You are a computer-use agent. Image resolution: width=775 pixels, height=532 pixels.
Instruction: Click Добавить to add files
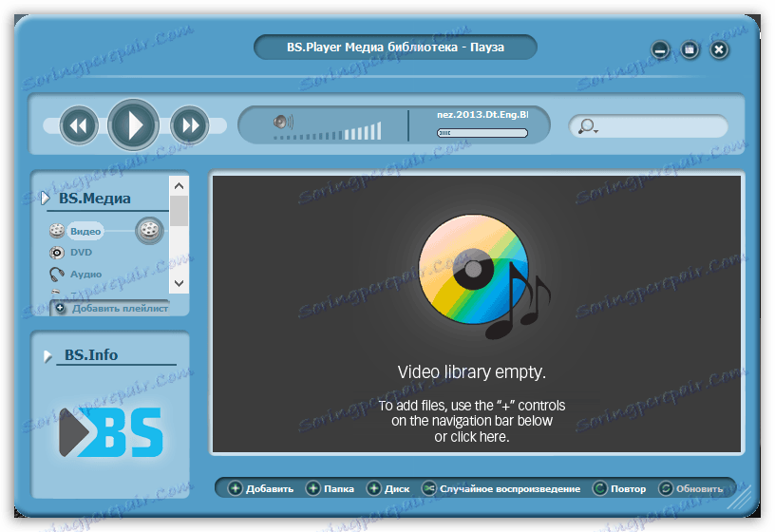click(x=260, y=489)
